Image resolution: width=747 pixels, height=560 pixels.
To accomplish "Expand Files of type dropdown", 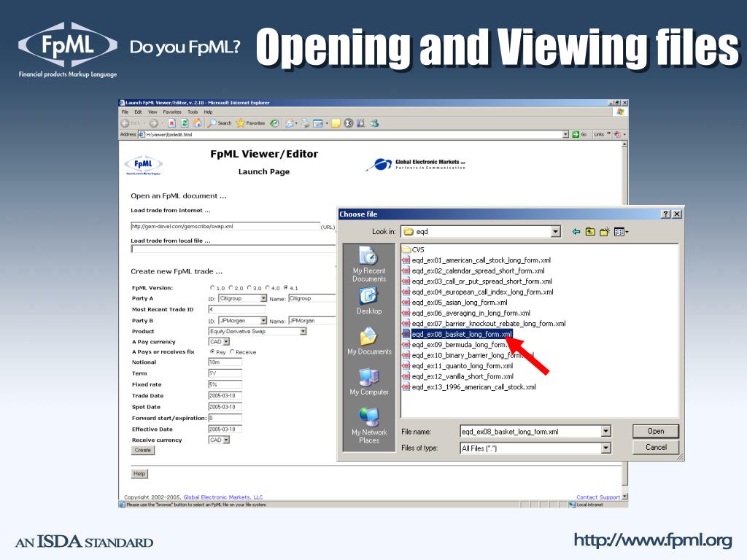I will point(605,448).
